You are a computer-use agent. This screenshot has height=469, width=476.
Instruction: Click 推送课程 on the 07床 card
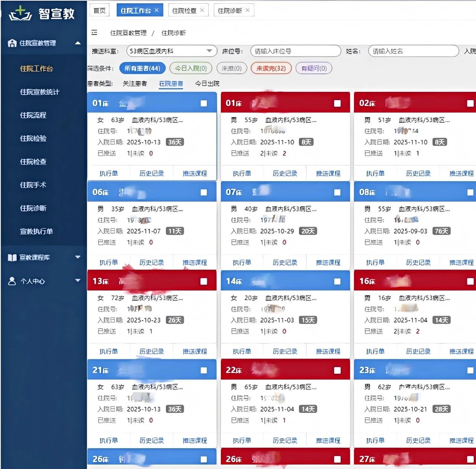tap(328, 263)
